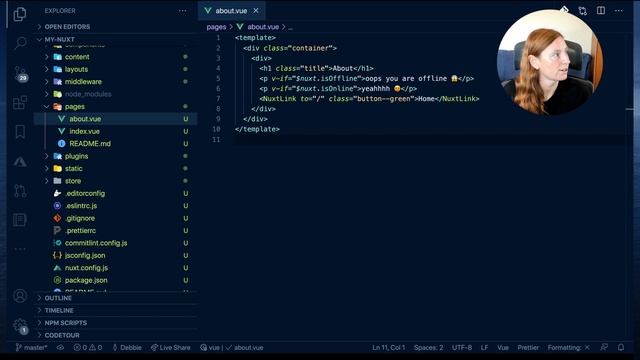Open the project manager icon in activity bar
Viewport: 640px width, 360px height.
tap(20, 220)
